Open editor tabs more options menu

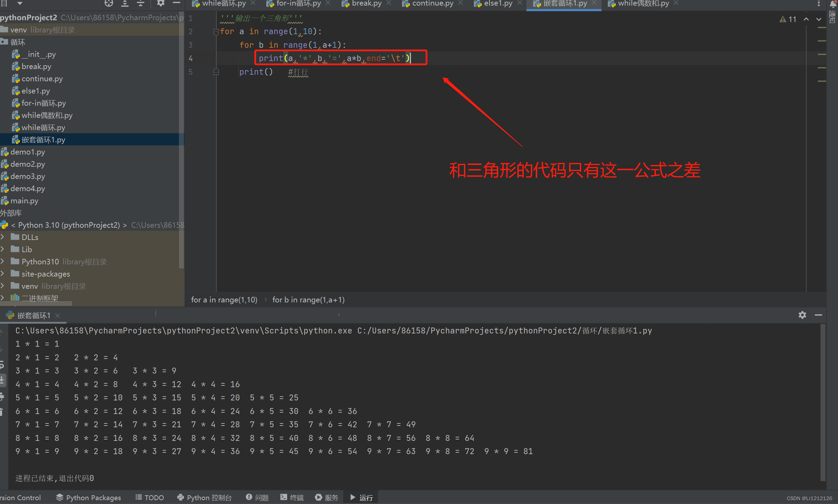pos(819,3)
